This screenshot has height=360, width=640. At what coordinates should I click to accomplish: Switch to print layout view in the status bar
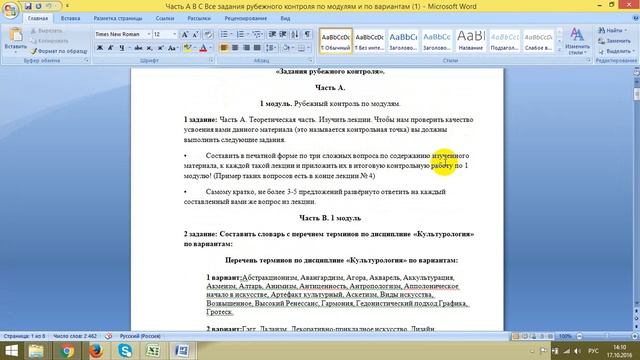pos(516,336)
